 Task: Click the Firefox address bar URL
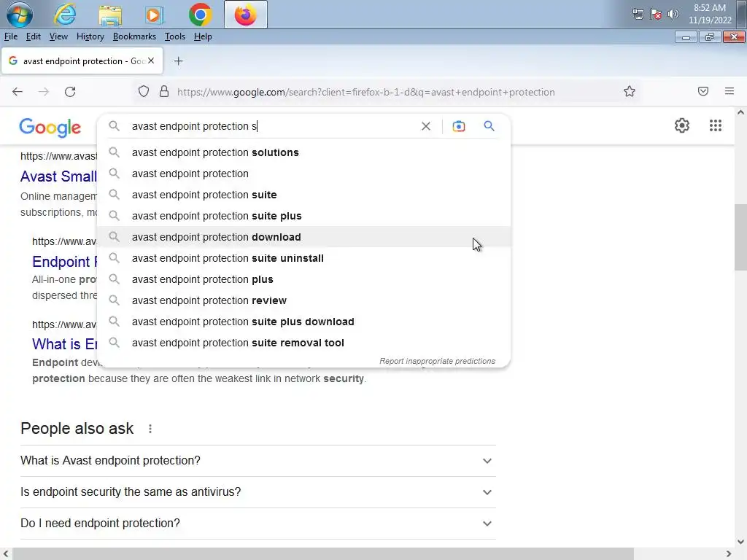click(x=366, y=92)
